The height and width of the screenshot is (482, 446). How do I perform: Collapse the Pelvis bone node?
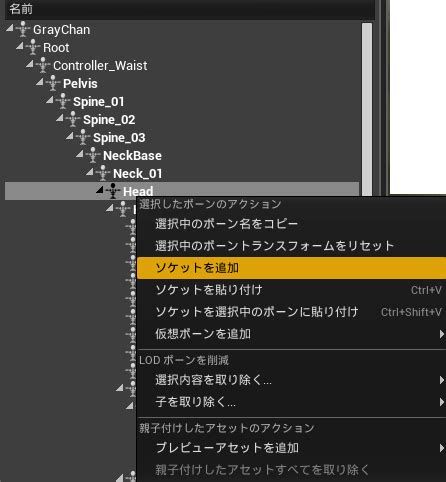(40, 82)
